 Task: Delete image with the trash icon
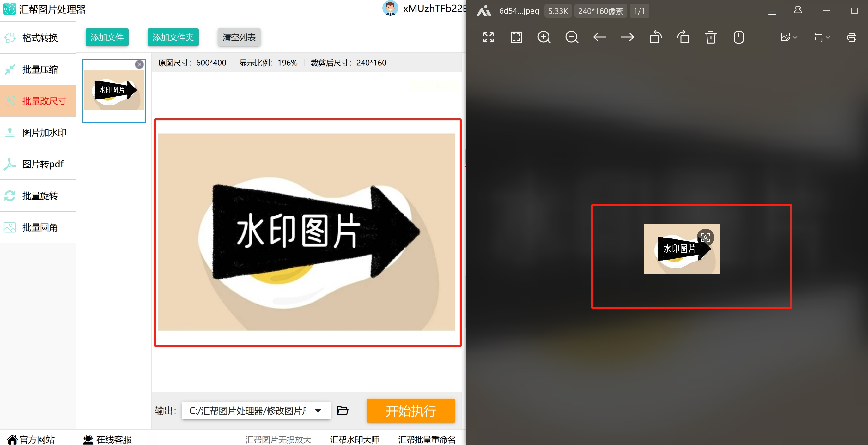711,37
